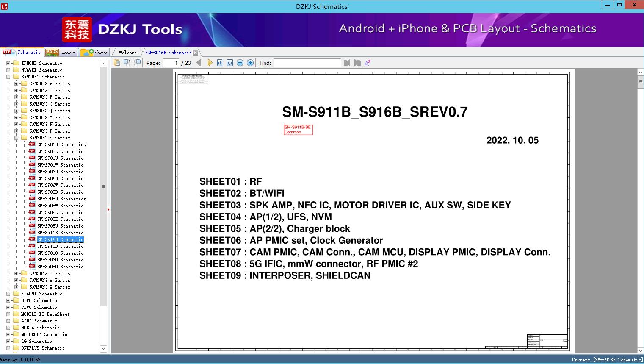Viewport: 644px width, 364px height.
Task: Select ONEPLUS Schematic folder
Action: 43,348
